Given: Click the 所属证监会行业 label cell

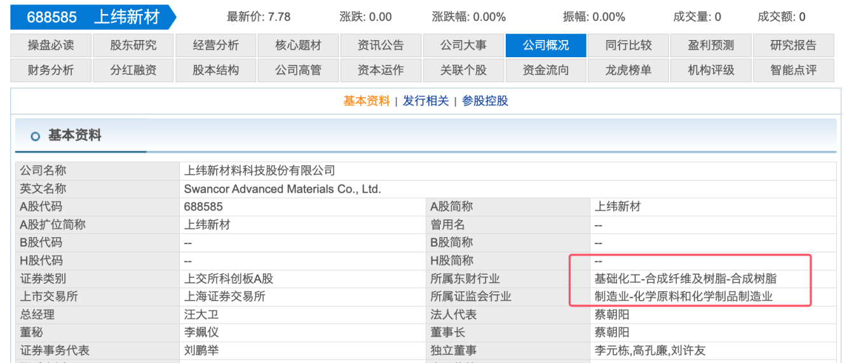Looking at the screenshot, I should (x=508, y=296).
